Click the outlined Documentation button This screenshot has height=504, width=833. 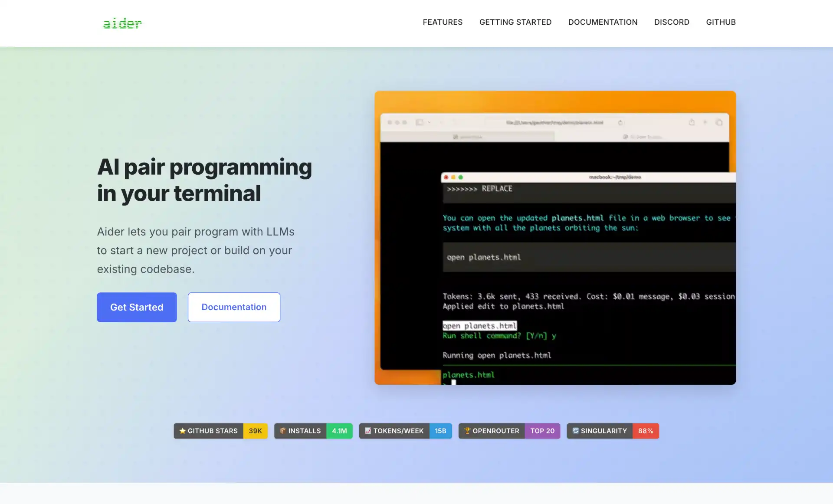point(234,307)
